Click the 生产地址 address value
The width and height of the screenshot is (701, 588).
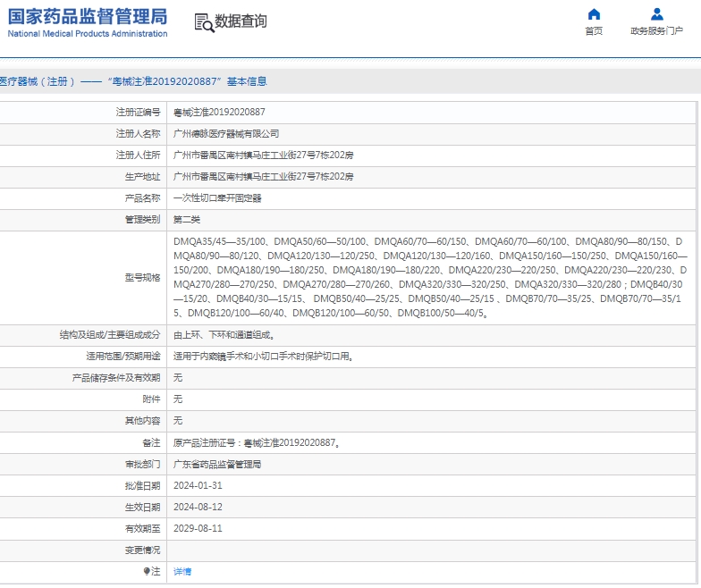[x=263, y=177]
